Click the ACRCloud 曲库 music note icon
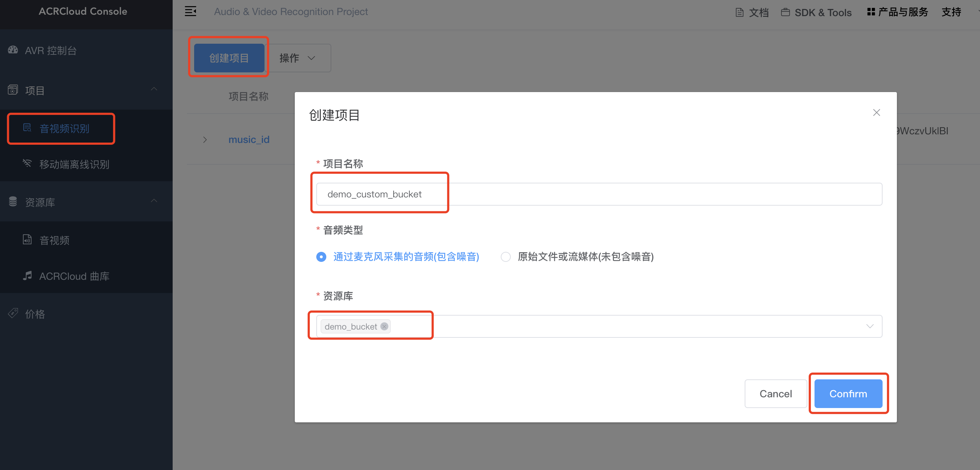The height and width of the screenshot is (470, 980). [27, 275]
